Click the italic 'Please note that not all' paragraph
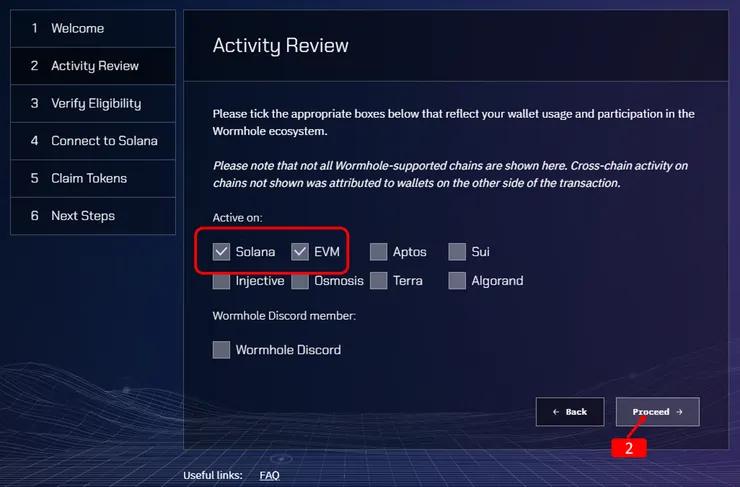740x487 pixels. (x=450, y=174)
